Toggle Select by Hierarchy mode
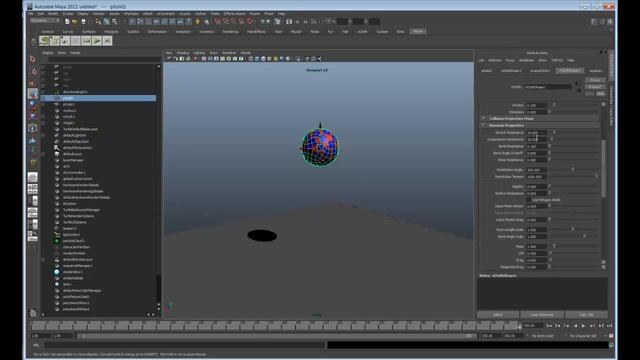Screen dimensions: 640x360 pos(98,22)
